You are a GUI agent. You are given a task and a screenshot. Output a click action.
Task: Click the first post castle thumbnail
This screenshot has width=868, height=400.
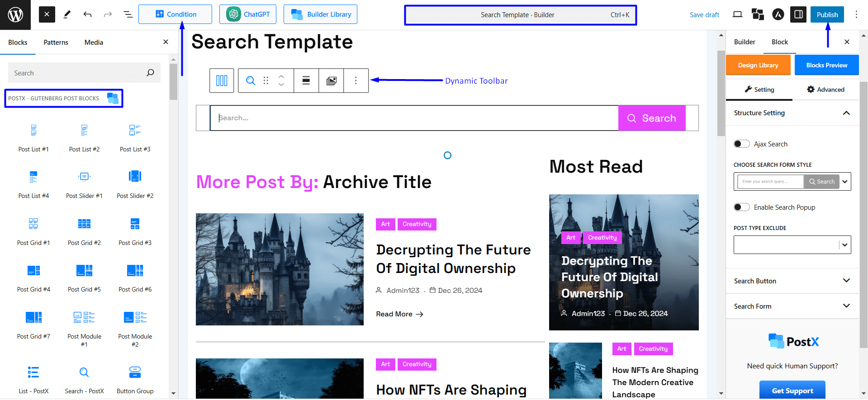coord(280,269)
